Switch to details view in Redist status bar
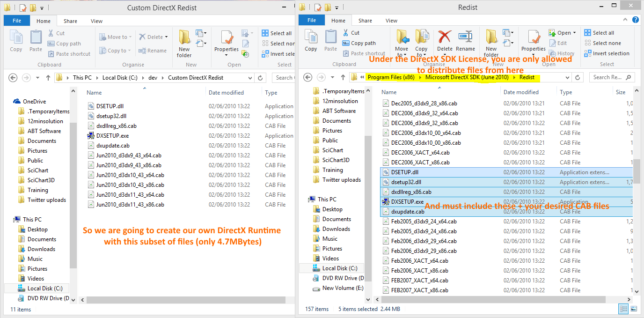The width and height of the screenshot is (644, 318). pos(624,309)
